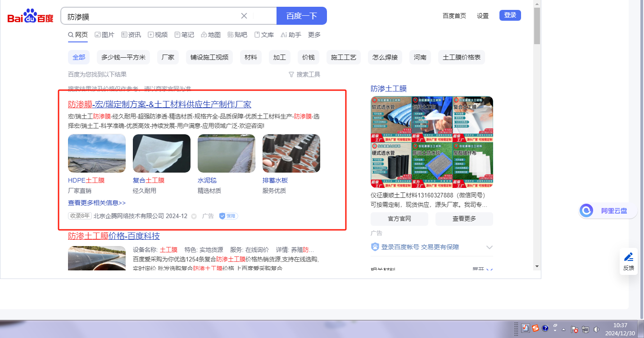The width and height of the screenshot is (644, 338).
Task: Select the 网页 web results tab
Action: pyautogui.click(x=78, y=35)
